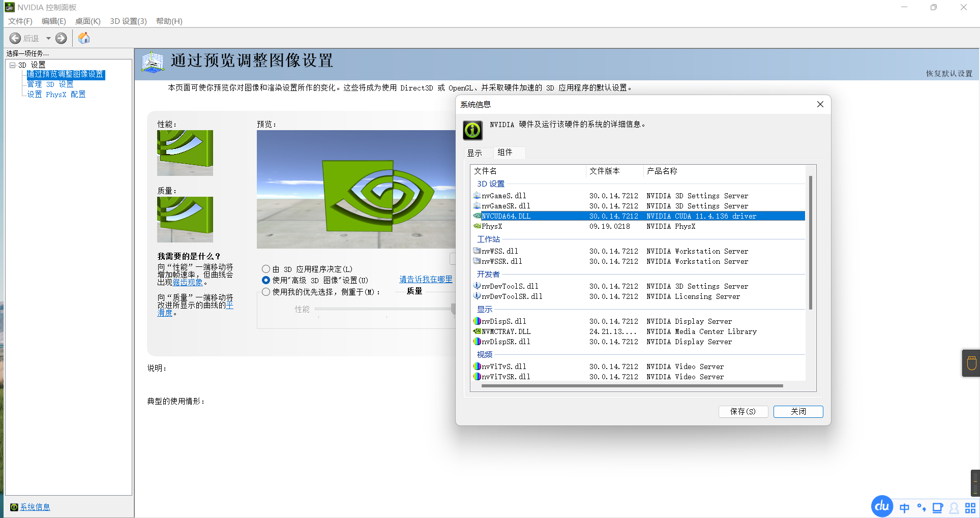Click the horizontal scrollbar in component list
Image resolution: width=980 pixels, height=518 pixels.
point(632,386)
